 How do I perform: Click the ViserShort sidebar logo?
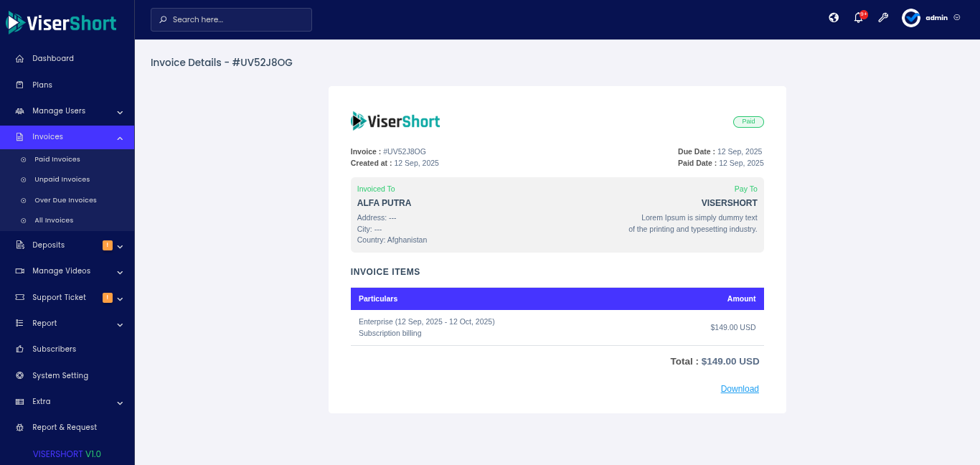click(62, 23)
